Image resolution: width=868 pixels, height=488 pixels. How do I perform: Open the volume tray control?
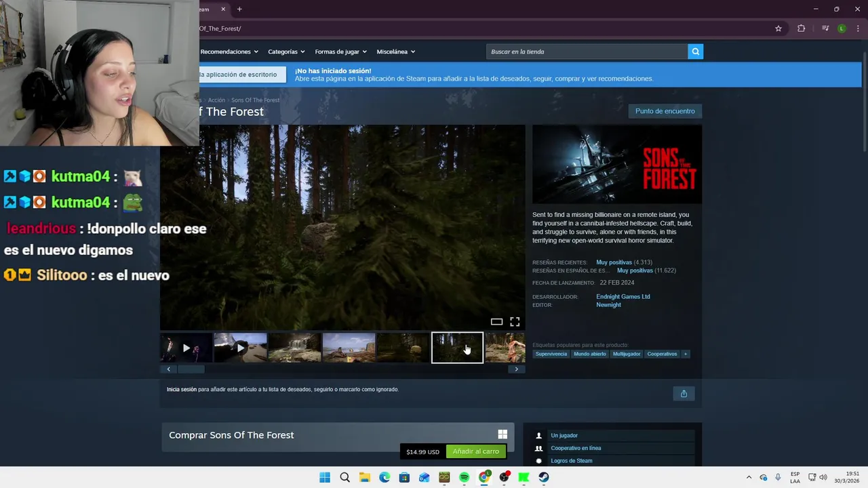(x=823, y=477)
